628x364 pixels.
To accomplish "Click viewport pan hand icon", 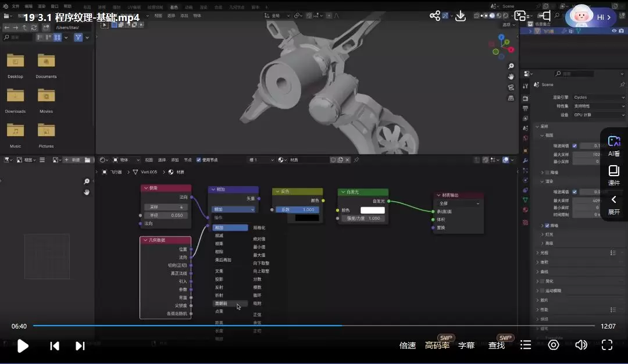I will (511, 77).
